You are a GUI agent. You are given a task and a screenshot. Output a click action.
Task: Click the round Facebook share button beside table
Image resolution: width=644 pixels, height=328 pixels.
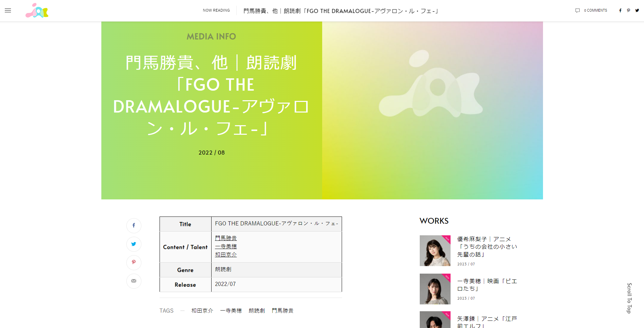click(134, 226)
